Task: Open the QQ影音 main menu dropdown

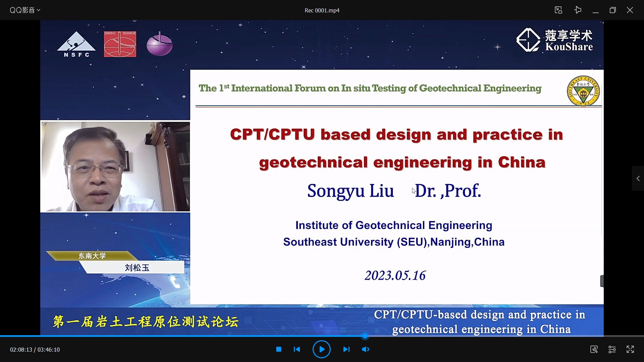Action: tap(25, 10)
